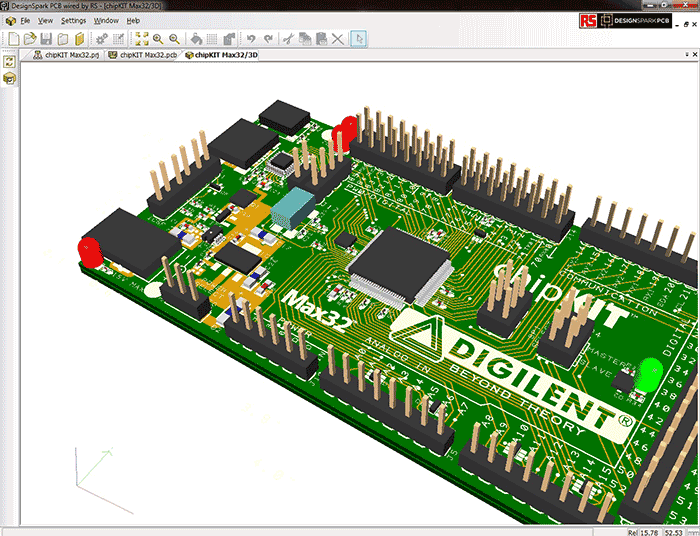Open the Help menu
Screen dimensions: 700x536
point(133,21)
